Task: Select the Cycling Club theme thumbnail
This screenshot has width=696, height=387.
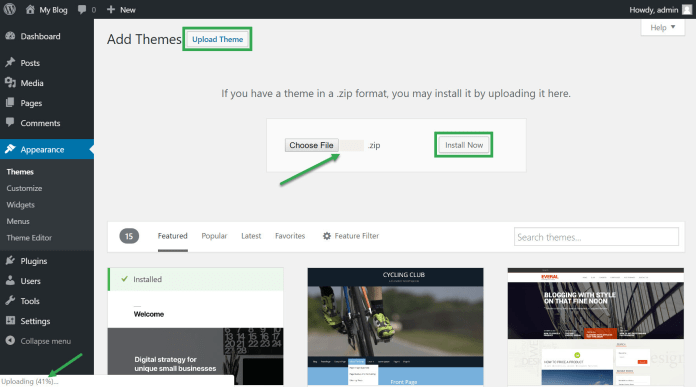Action: (x=395, y=327)
